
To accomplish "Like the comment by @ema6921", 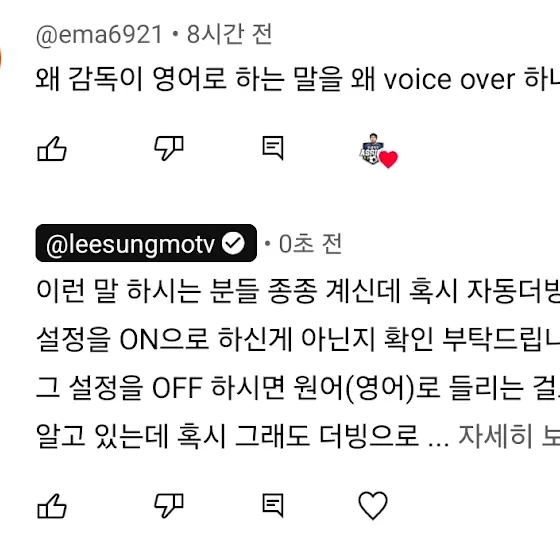I will [52, 149].
